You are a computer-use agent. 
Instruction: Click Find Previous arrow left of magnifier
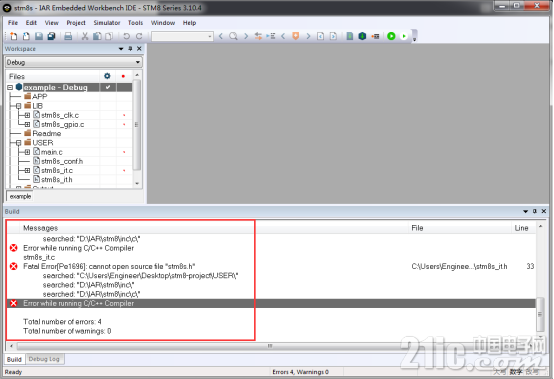point(221,36)
